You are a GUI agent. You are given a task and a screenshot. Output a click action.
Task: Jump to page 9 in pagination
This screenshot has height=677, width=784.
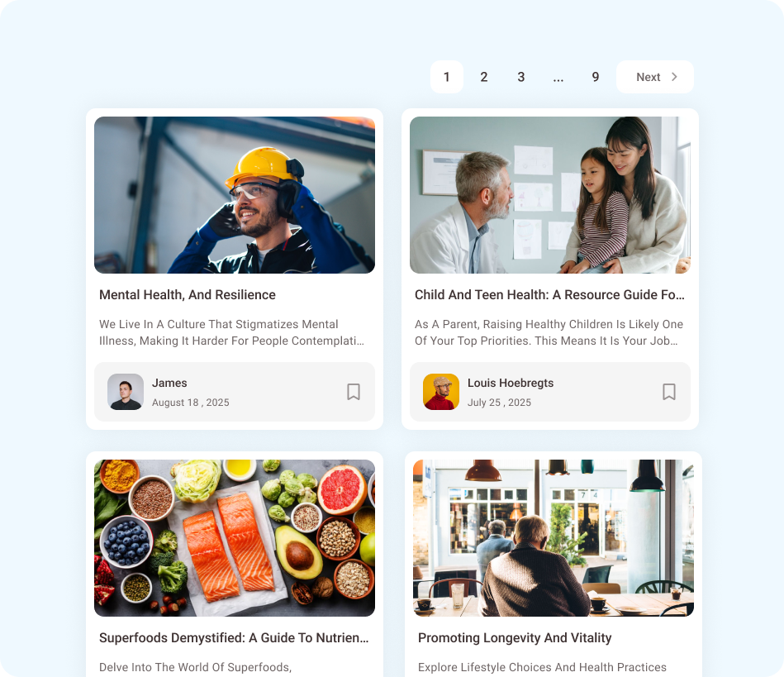tap(596, 77)
